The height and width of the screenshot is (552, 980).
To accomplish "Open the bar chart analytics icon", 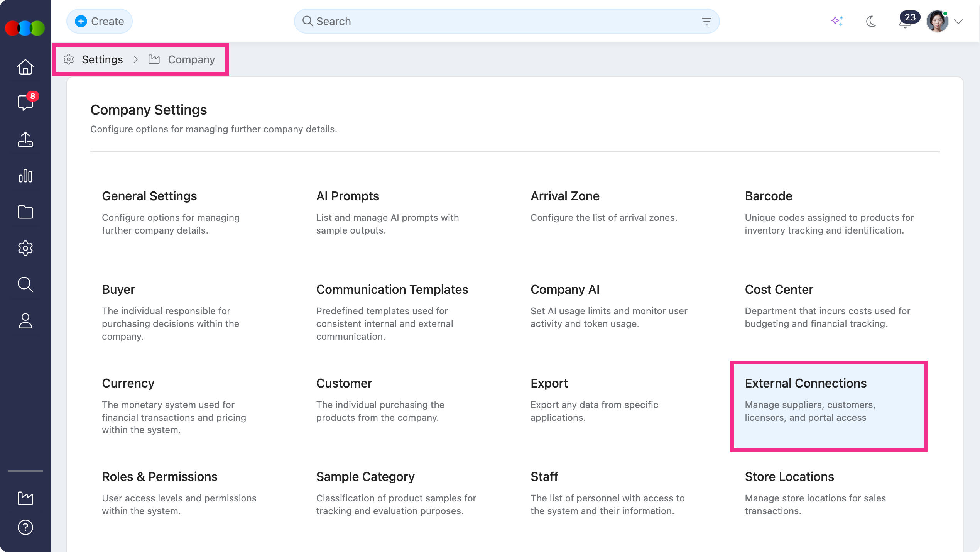I will click(x=25, y=176).
